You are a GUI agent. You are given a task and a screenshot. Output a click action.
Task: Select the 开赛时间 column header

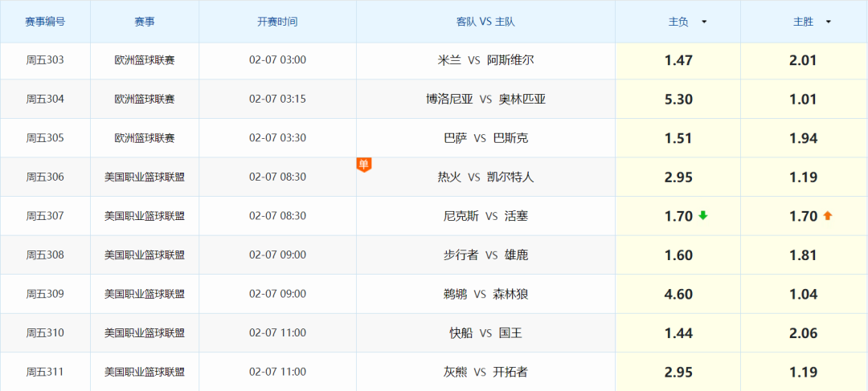coord(277,22)
